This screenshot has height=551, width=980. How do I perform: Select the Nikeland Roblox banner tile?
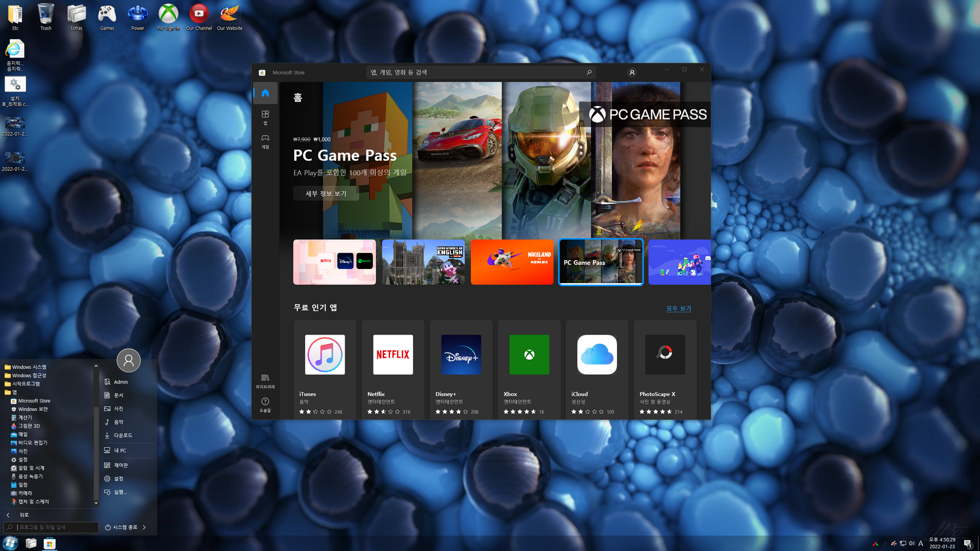512,262
